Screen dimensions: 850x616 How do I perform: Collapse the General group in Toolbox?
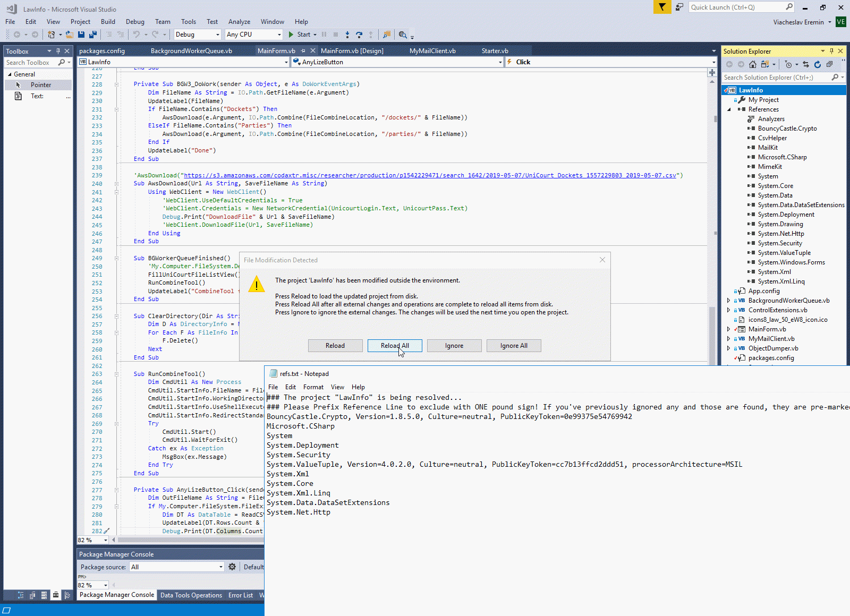click(x=10, y=74)
